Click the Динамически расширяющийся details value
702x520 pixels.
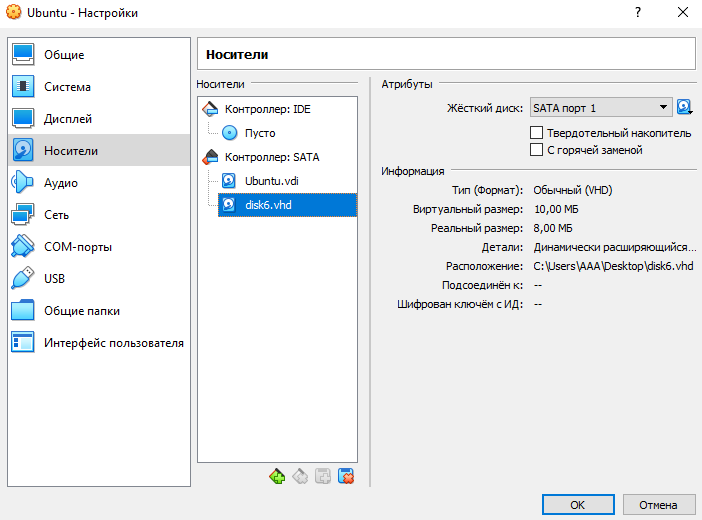point(615,247)
